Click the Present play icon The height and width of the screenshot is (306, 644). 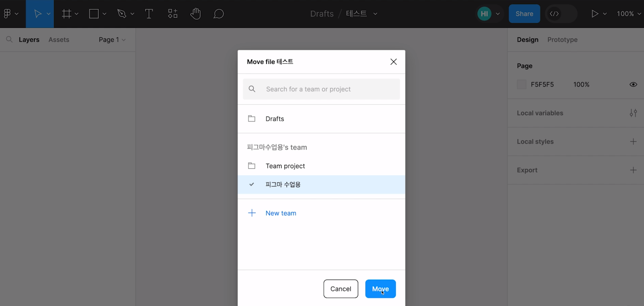click(595, 14)
